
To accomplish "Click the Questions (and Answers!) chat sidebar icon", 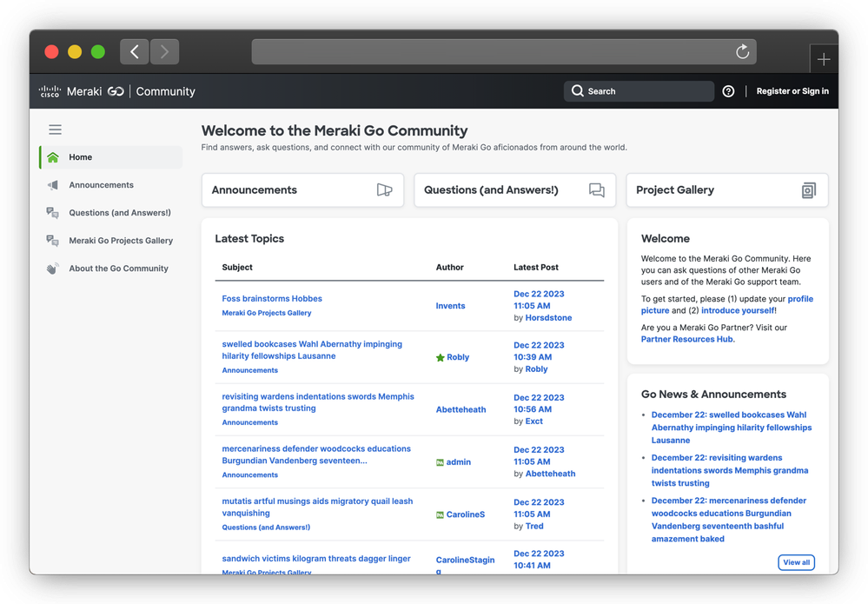I will (53, 213).
